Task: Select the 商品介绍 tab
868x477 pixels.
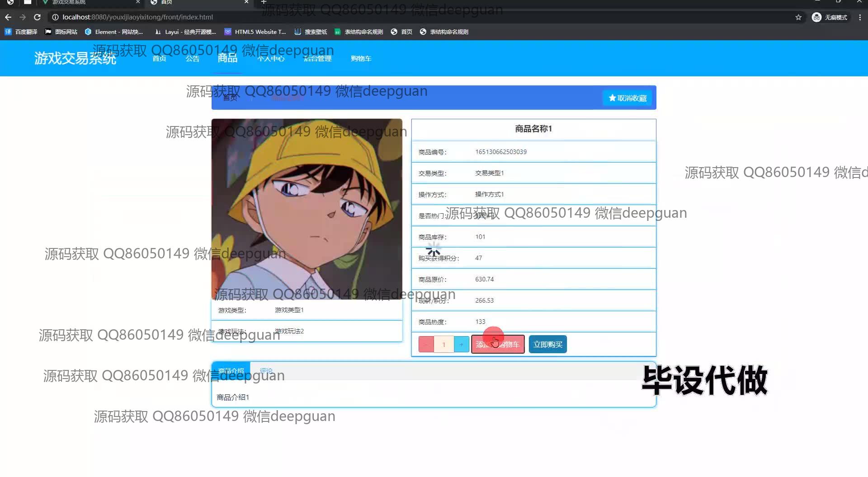Action: (231, 371)
